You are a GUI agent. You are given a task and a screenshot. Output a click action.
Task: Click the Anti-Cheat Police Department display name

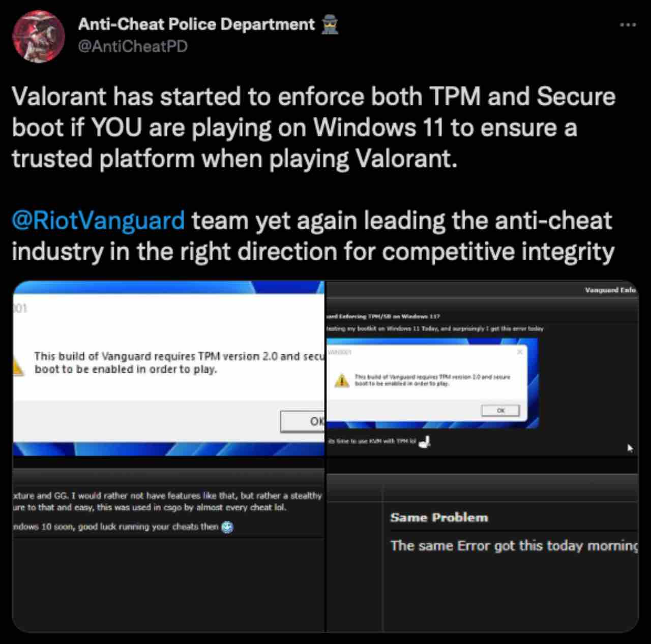(197, 24)
